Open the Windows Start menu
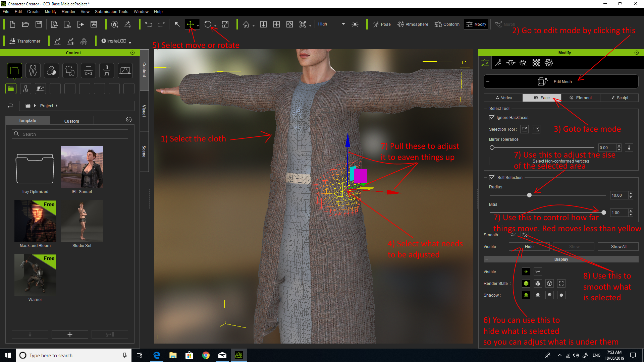This screenshot has height=362, width=644. pos(8,355)
